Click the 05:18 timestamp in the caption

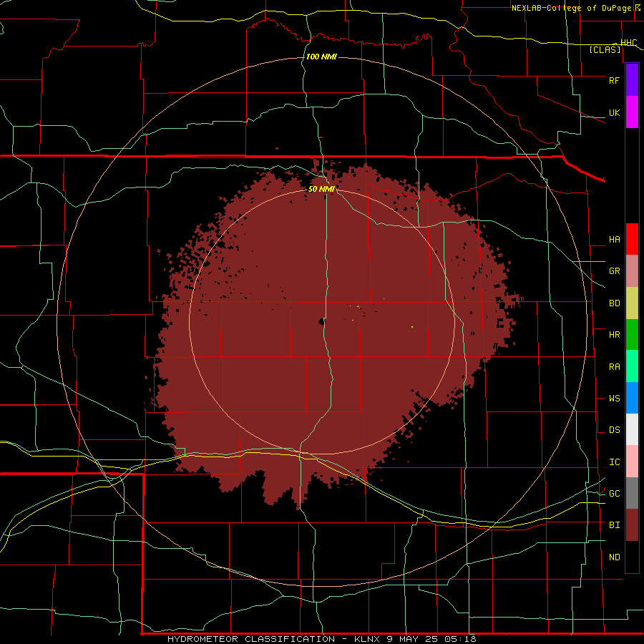(460, 639)
